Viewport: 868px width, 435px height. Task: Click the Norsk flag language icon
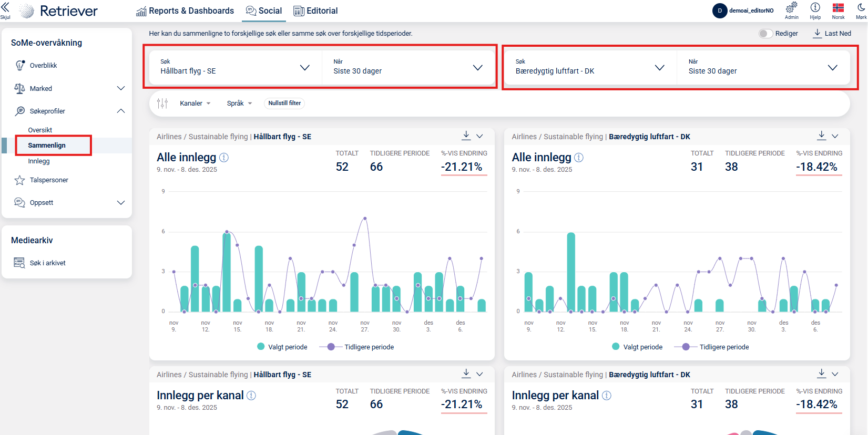click(838, 8)
